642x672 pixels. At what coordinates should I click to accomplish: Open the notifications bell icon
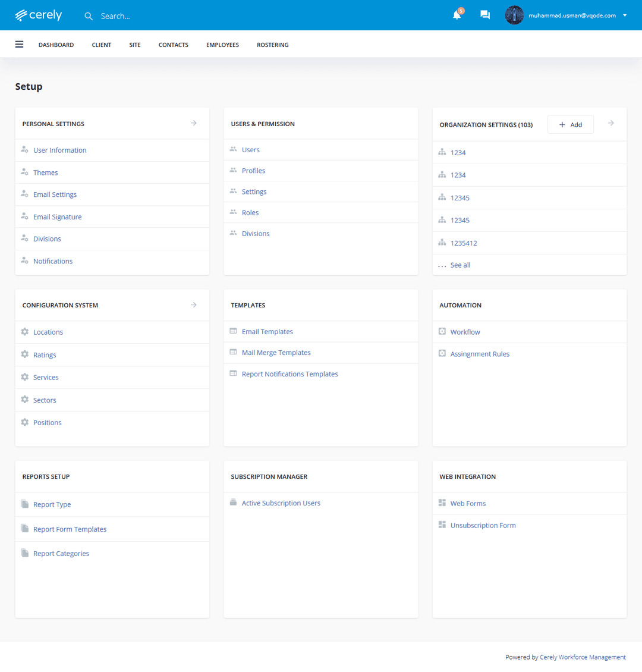457,15
